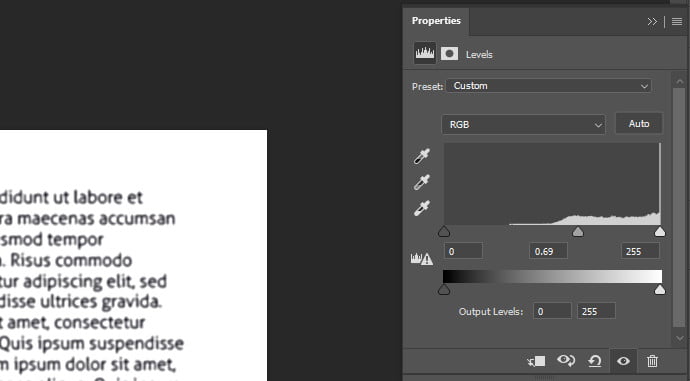The height and width of the screenshot is (381, 690).
Task: Grab the output black level slider
Action: click(444, 289)
